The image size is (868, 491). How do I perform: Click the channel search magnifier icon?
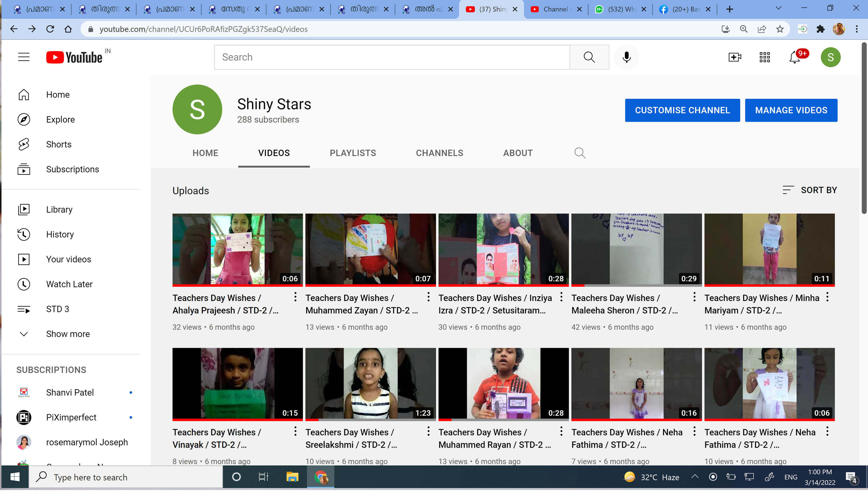click(x=580, y=153)
